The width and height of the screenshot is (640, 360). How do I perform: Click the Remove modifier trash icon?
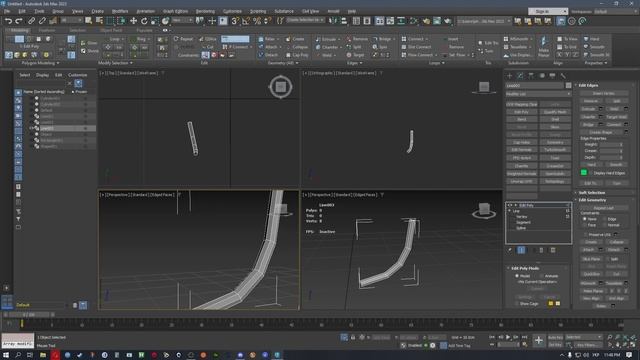coord(542,250)
